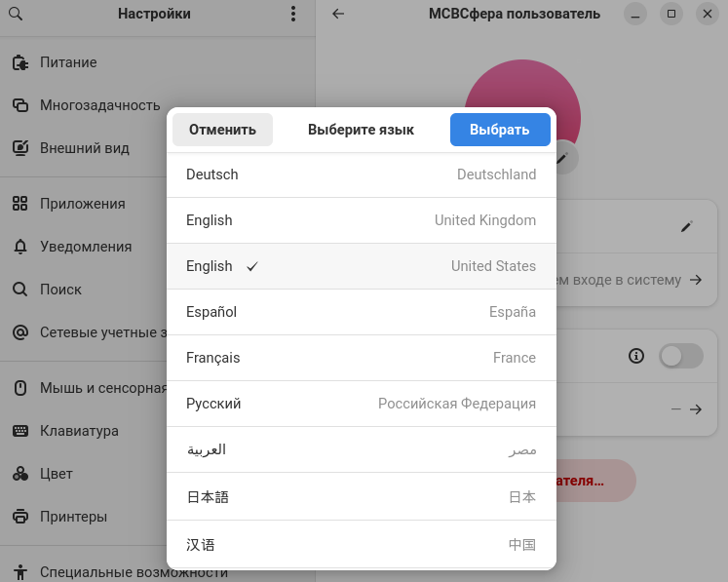
Task: Toggle the switch in the user panel
Action: tap(680, 356)
